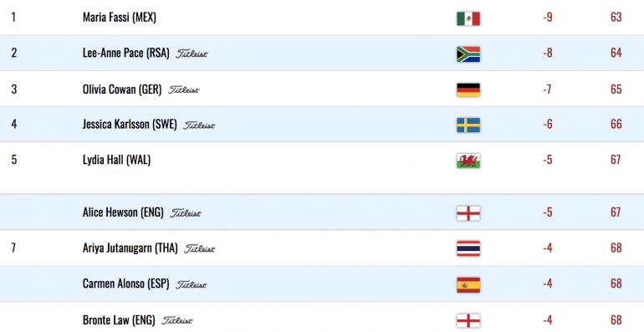Click the Wales dragon flag icon
Screen dimensions: 644x332
pyautogui.click(x=468, y=161)
